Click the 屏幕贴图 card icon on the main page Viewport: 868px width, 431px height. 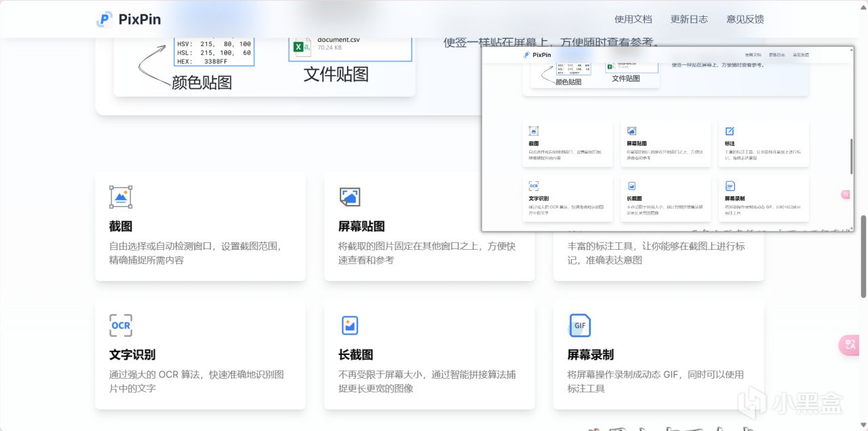tap(350, 197)
